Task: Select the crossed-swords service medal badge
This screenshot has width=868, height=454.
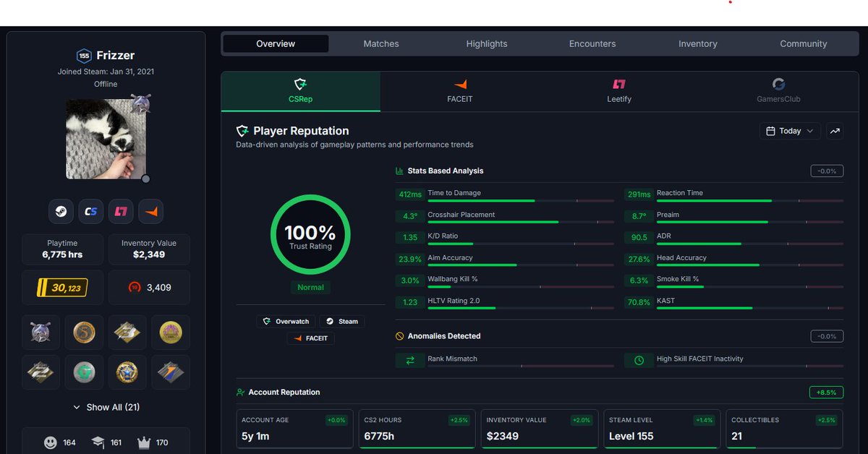Action: click(x=41, y=333)
